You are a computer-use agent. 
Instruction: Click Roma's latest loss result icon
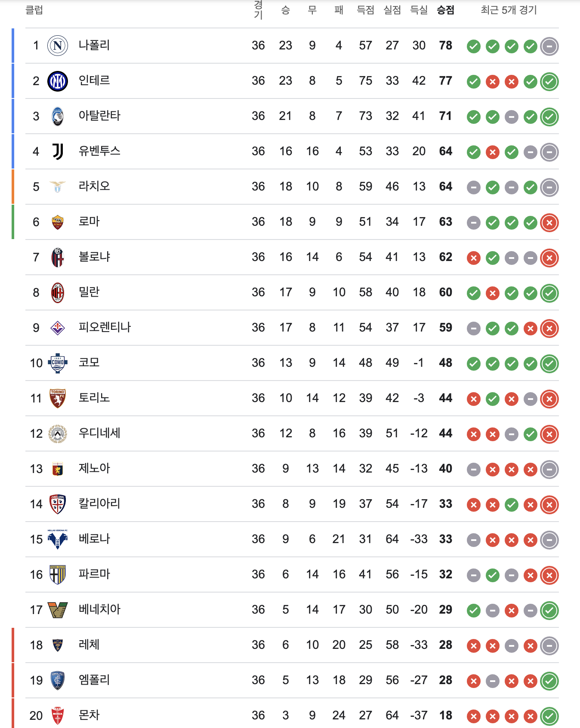[549, 222]
